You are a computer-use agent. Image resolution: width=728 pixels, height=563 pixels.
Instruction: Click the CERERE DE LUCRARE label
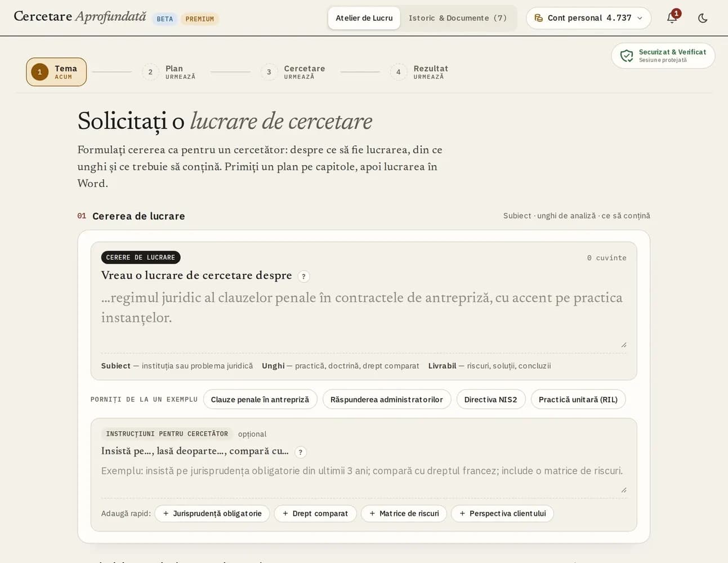[x=141, y=257]
